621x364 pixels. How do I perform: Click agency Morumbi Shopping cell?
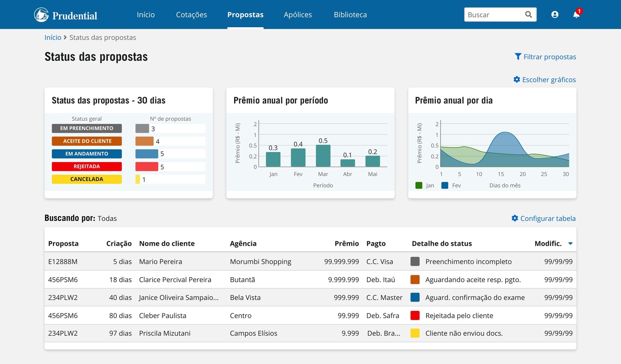(x=260, y=262)
